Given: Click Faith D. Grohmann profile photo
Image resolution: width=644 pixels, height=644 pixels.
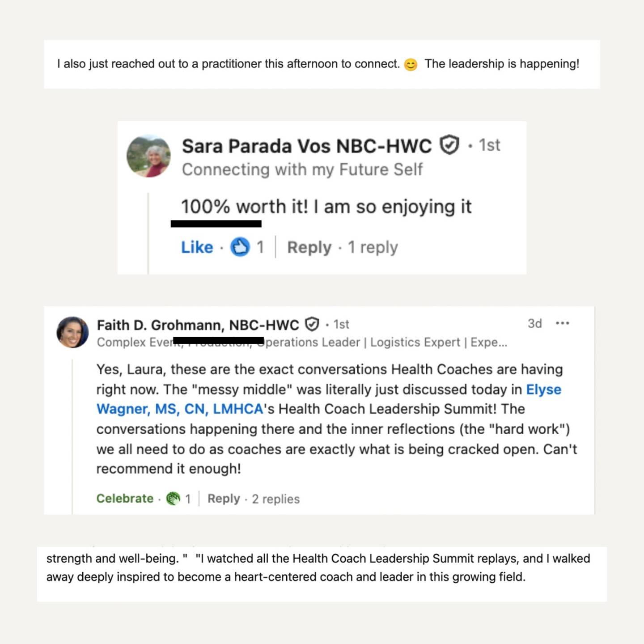Looking at the screenshot, I should (72, 332).
